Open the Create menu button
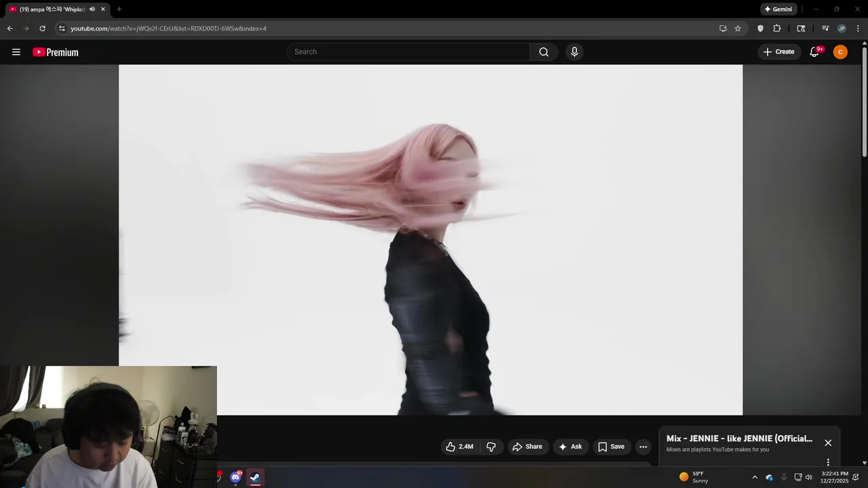The width and height of the screenshot is (868, 488). (x=778, y=52)
